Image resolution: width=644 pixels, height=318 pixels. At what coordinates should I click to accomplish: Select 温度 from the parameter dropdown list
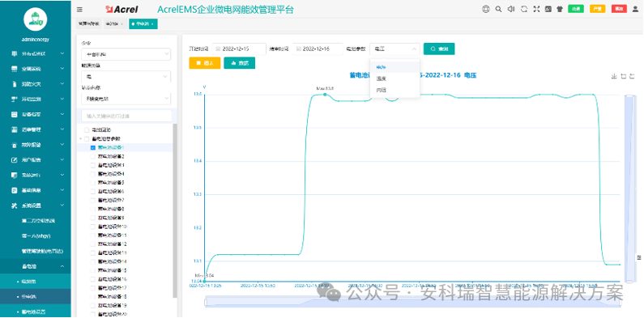pyautogui.click(x=395, y=78)
